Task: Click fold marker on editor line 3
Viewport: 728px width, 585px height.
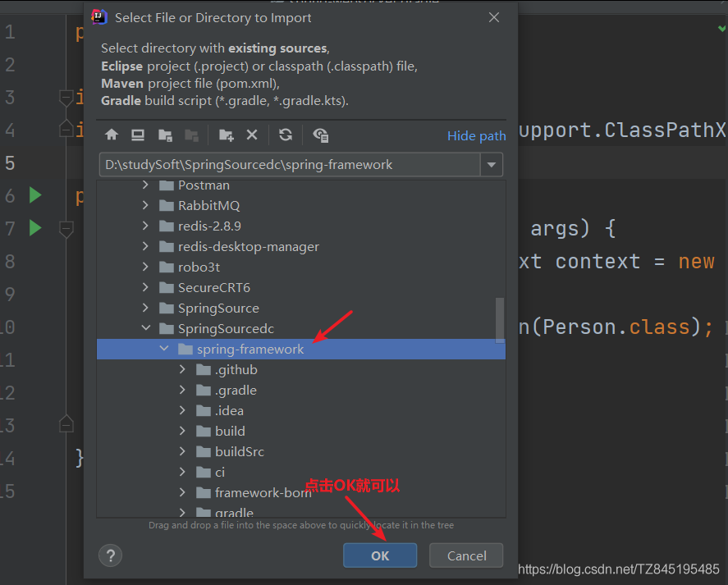Action: [x=66, y=98]
